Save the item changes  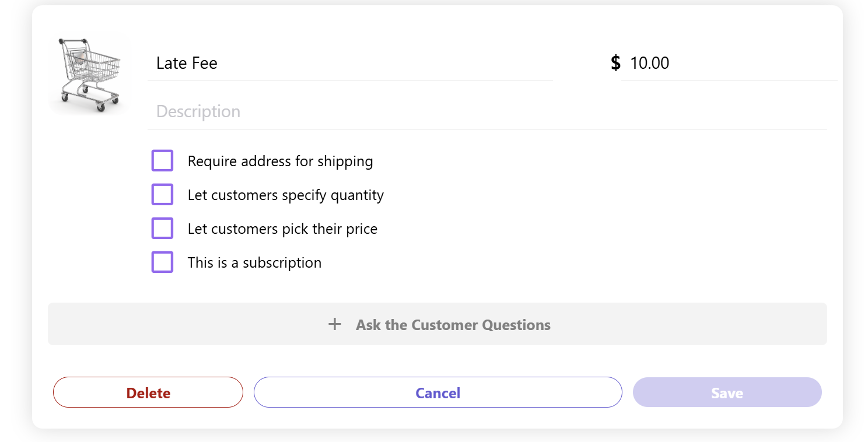pos(727,393)
